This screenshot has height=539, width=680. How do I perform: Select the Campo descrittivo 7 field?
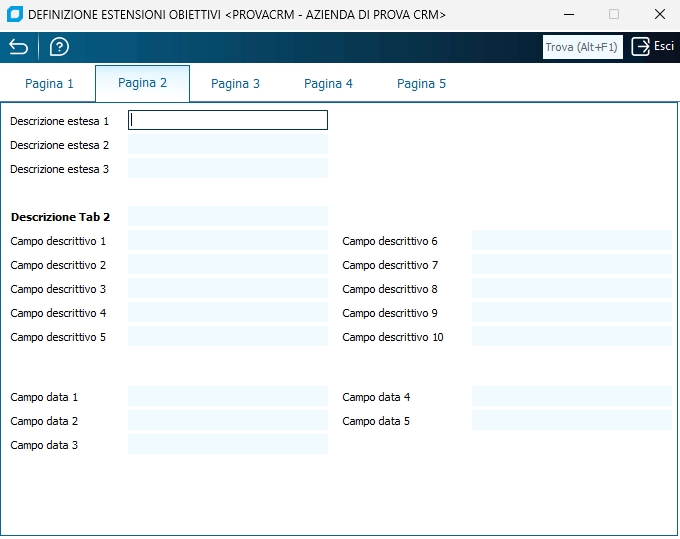point(572,264)
